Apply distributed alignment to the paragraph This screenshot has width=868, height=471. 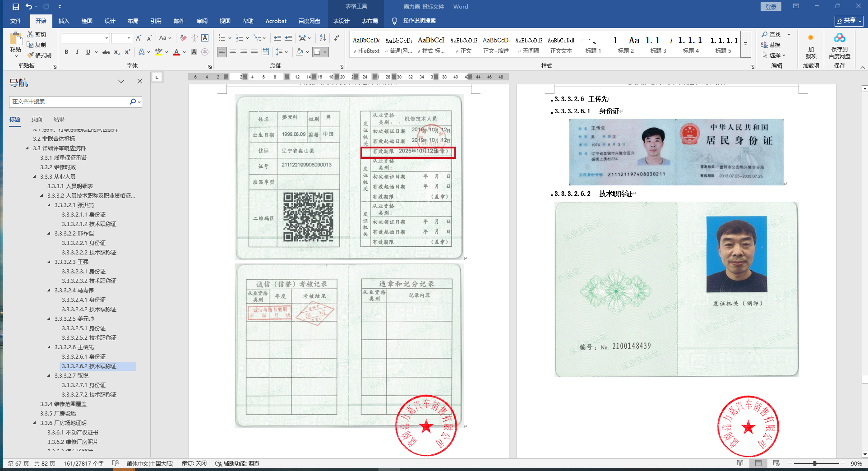click(265, 52)
